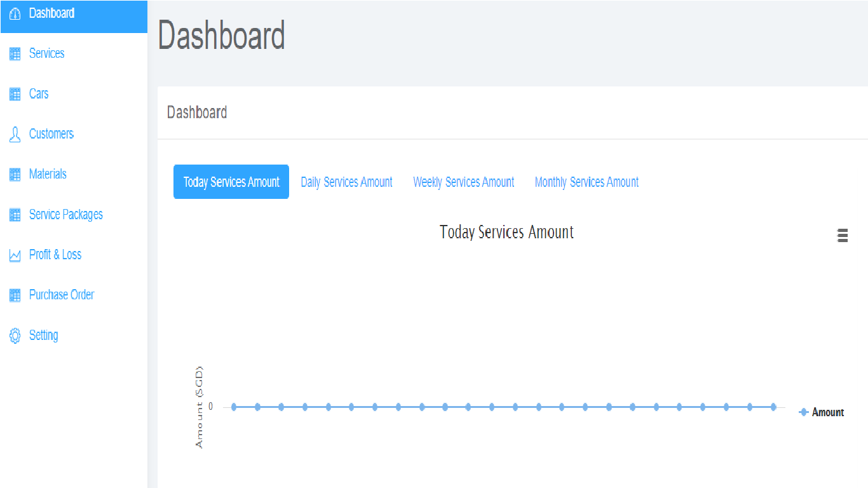Open the chart hamburger context menu

click(x=843, y=236)
